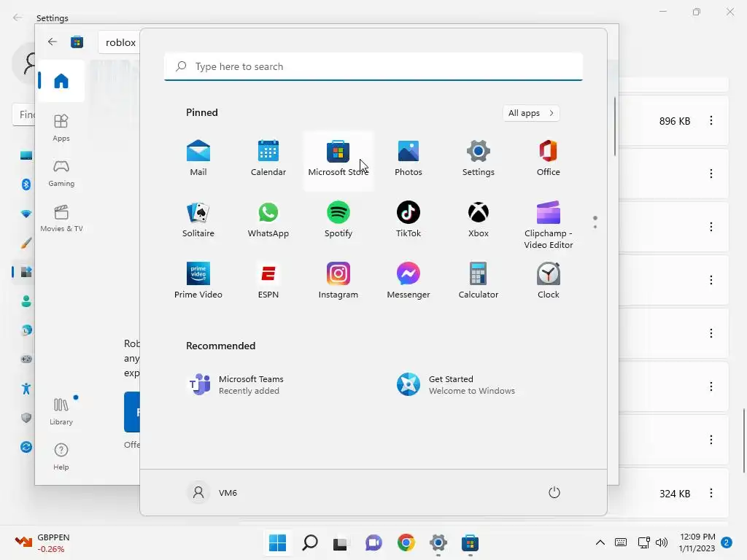Screen dimensions: 747x560
Task: Open Library in Microsoft Store
Action: 61,411
